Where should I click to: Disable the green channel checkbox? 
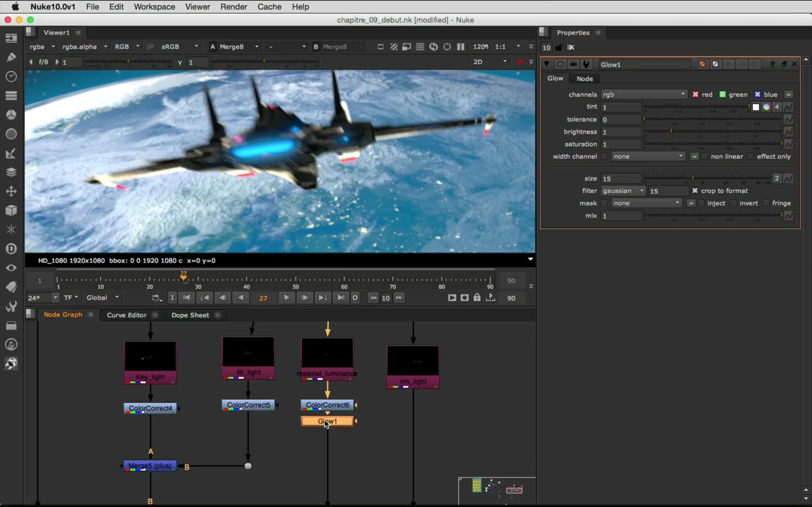tap(722, 95)
